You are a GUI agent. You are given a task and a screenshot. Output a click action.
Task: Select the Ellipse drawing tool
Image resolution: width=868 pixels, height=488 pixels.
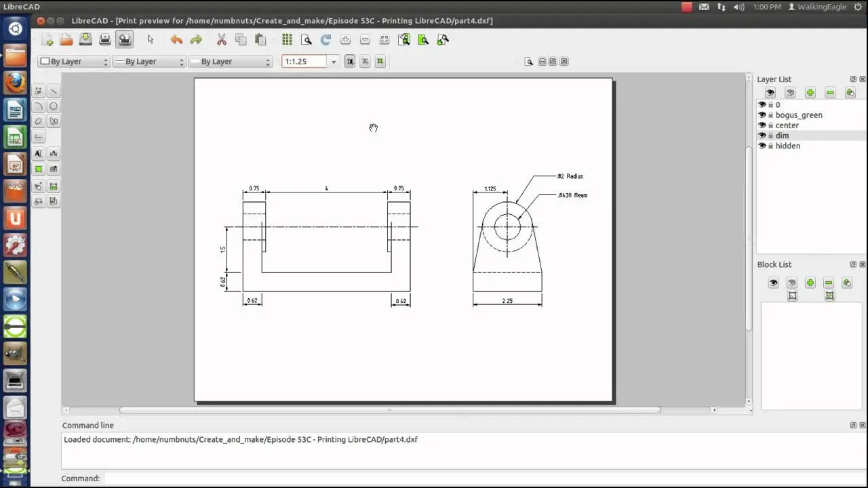pos(39,121)
